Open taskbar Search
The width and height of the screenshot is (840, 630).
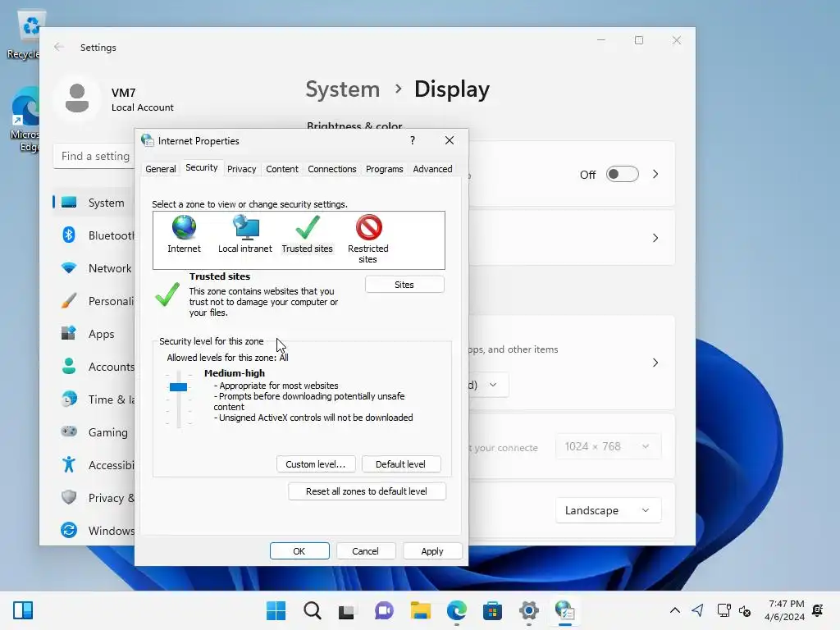tap(313, 610)
